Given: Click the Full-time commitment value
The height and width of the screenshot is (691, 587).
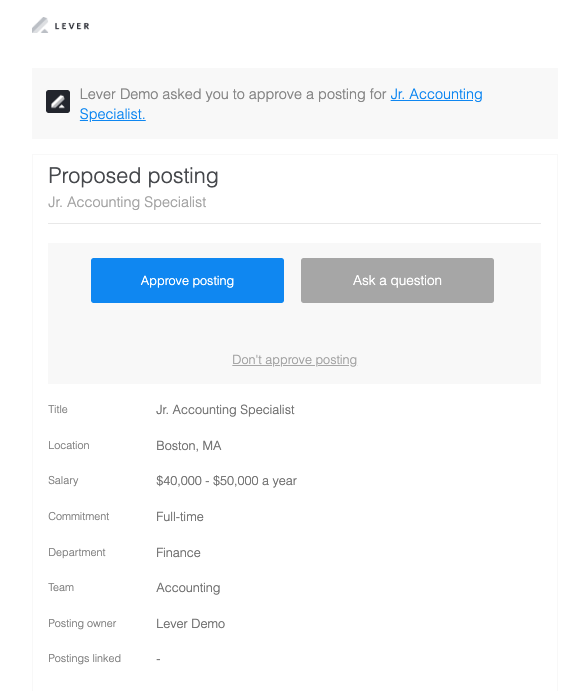Looking at the screenshot, I should tap(180, 516).
